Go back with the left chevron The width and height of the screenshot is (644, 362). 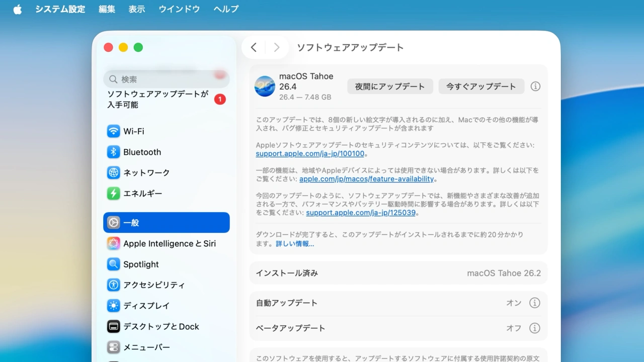pyautogui.click(x=254, y=47)
